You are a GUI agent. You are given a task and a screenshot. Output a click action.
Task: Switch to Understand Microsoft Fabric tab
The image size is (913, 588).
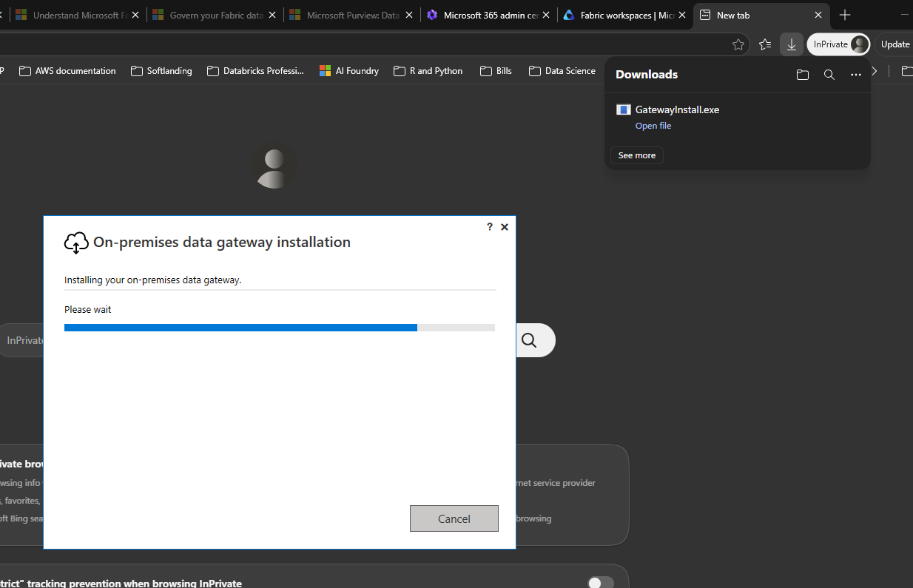point(77,15)
